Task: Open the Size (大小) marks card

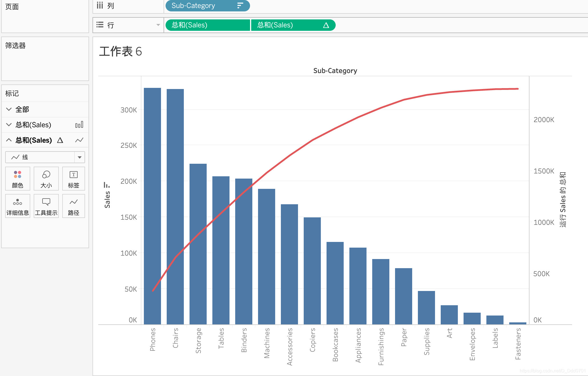Action: tap(46, 179)
